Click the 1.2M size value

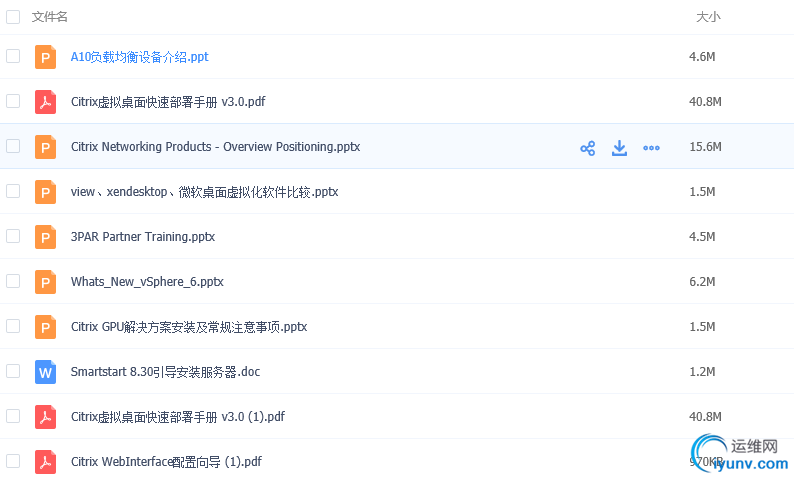pyautogui.click(x=702, y=372)
